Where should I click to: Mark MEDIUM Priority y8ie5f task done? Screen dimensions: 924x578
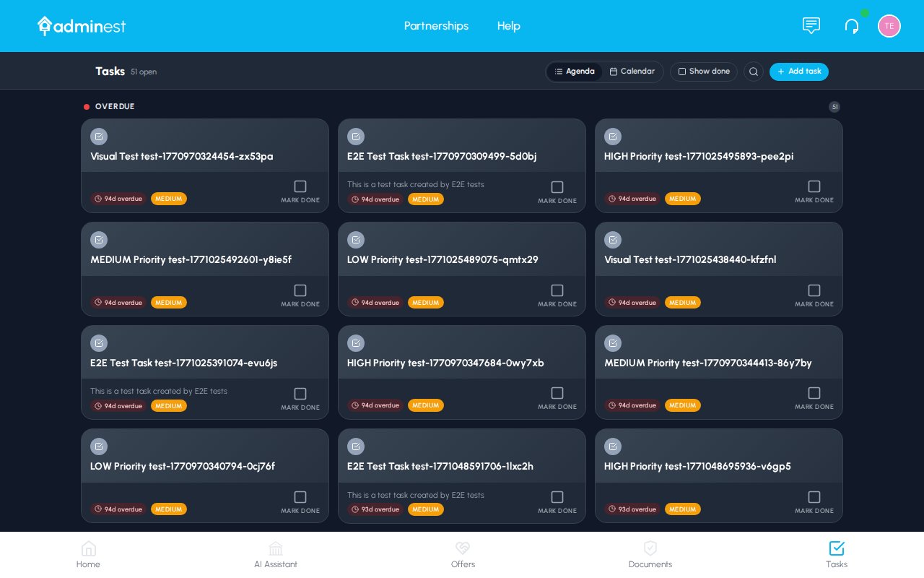[300, 290]
